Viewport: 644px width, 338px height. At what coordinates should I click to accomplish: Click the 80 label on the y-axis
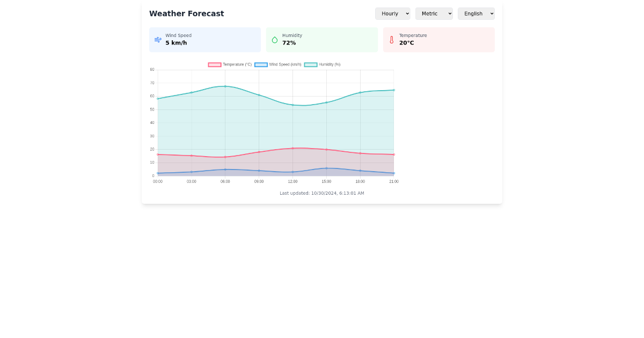pos(152,69)
